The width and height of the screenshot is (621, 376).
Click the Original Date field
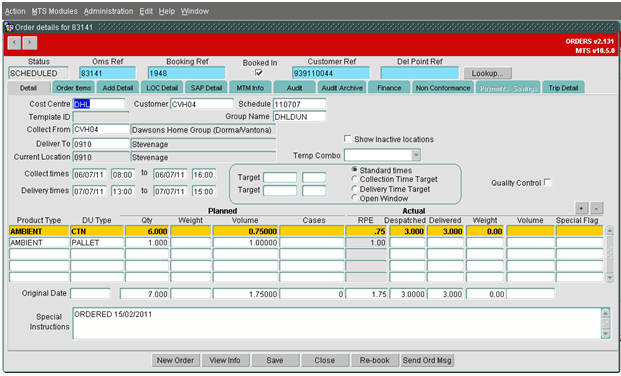click(x=90, y=294)
